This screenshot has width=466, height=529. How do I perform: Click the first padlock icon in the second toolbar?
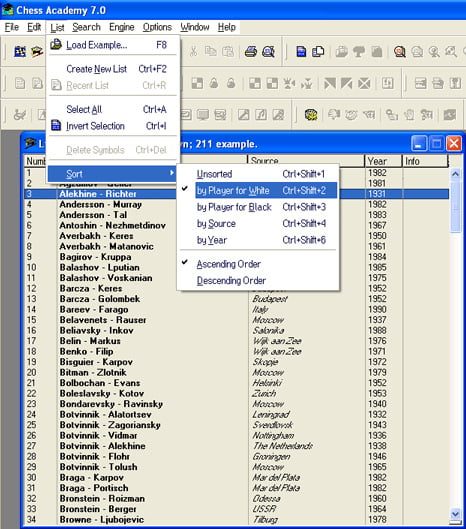tap(214, 83)
